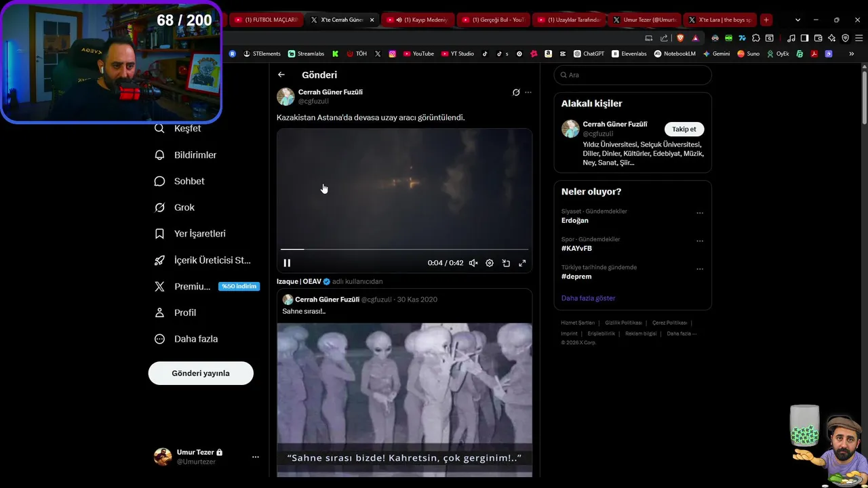Close the X'te Cerrah Güner tab
Image resolution: width=868 pixels, height=488 pixels.
point(372,20)
